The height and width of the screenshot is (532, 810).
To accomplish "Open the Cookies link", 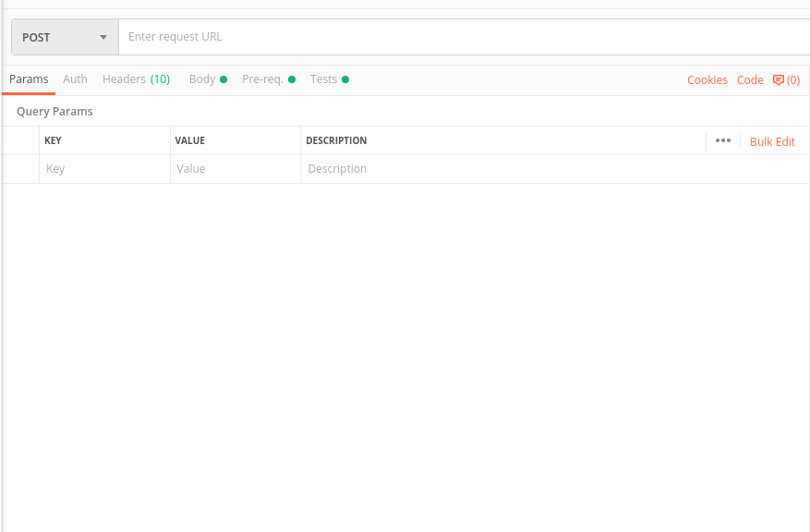I will pyautogui.click(x=707, y=80).
